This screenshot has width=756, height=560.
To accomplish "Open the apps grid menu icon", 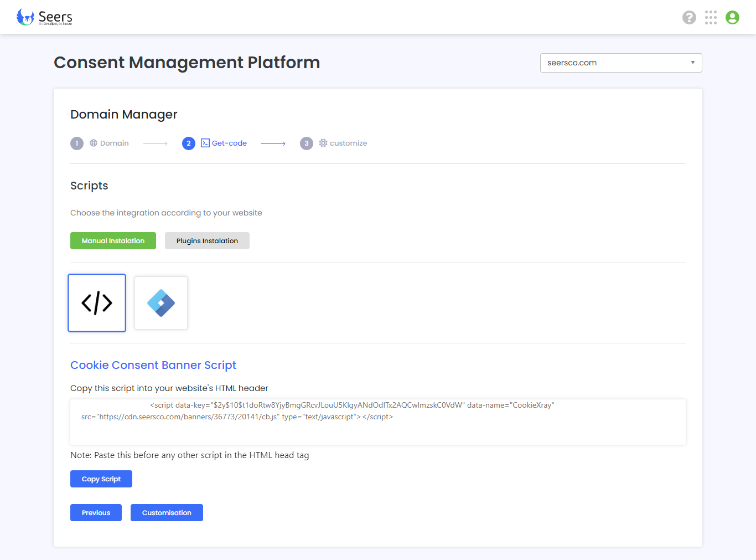I will point(711,18).
